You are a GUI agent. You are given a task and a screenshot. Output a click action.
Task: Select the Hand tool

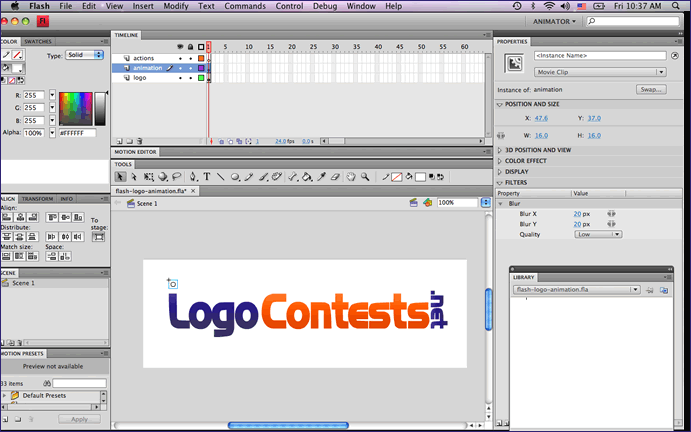click(351, 177)
